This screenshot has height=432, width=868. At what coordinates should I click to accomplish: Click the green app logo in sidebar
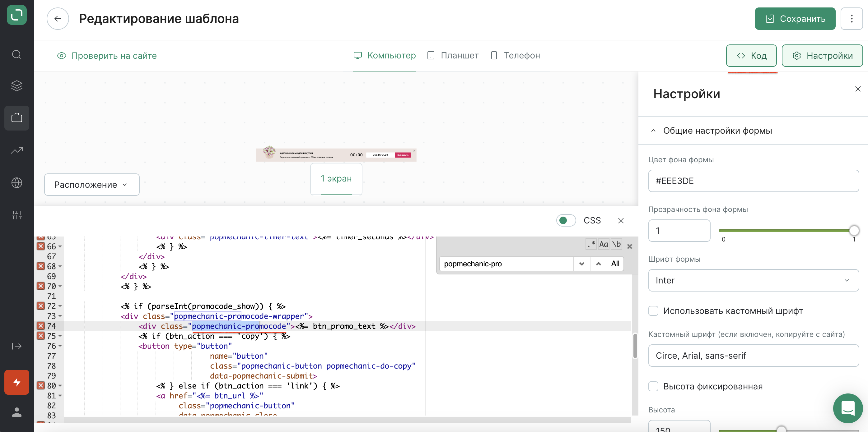pos(16,15)
